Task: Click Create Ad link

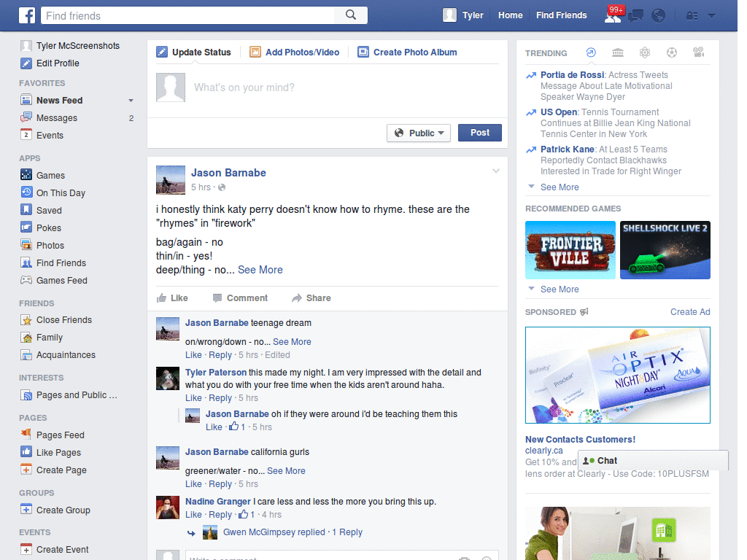Action: click(690, 312)
